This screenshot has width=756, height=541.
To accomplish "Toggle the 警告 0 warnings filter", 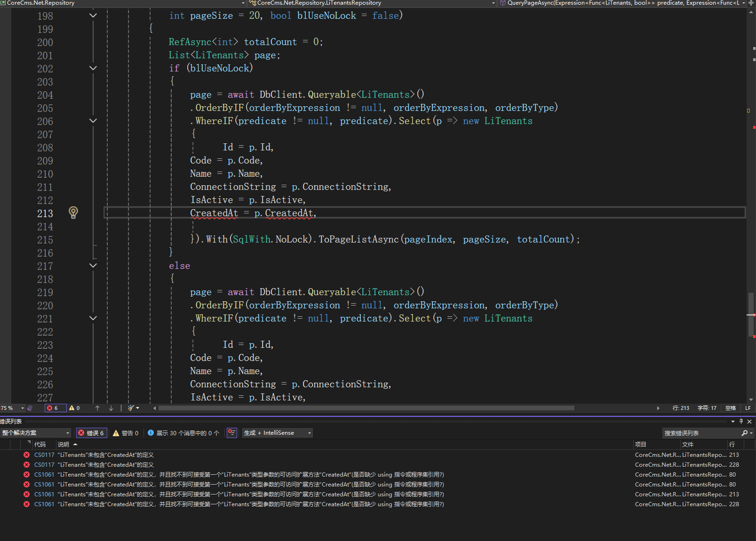I will click(126, 433).
